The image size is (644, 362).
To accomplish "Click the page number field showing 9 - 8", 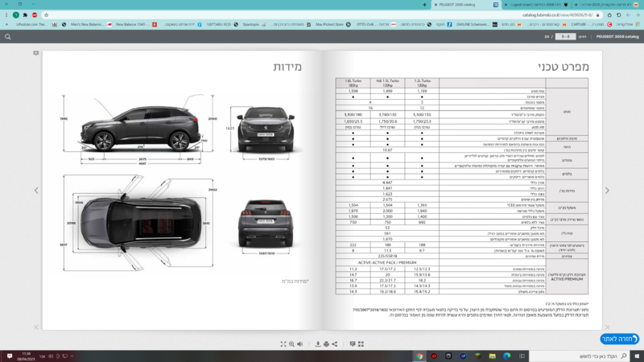I will tap(565, 36).
